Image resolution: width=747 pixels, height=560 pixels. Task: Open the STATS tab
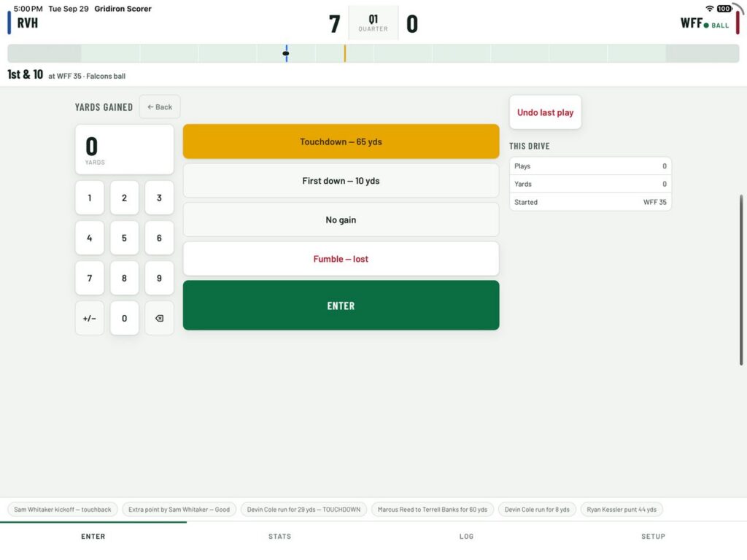[279, 536]
